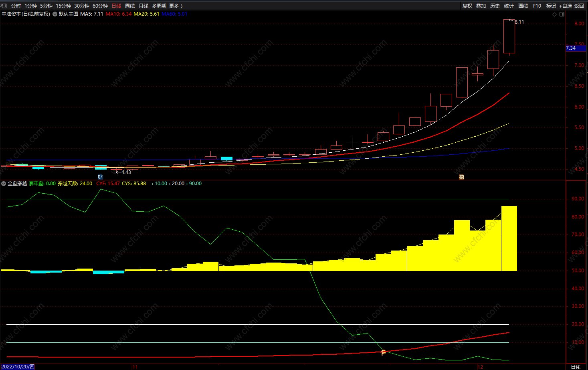This screenshot has height=370, width=588.
Task: Click the 统计 statistics button
Action: (509, 6)
